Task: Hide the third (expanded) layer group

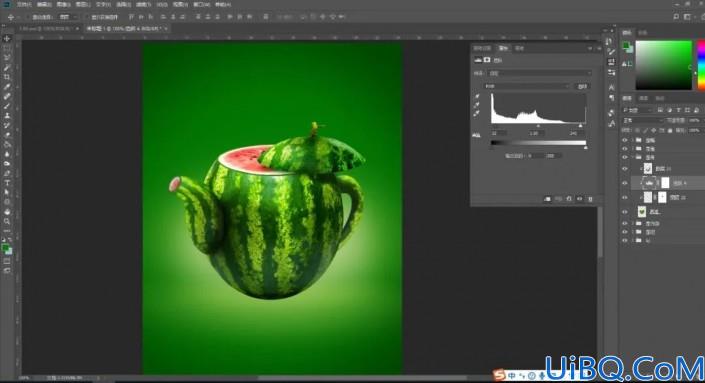Action: coord(625,157)
